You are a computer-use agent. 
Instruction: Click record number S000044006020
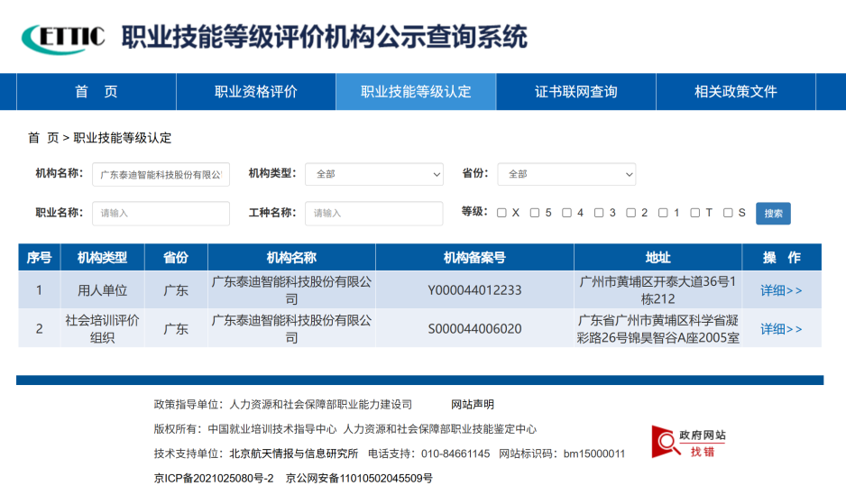coord(474,328)
